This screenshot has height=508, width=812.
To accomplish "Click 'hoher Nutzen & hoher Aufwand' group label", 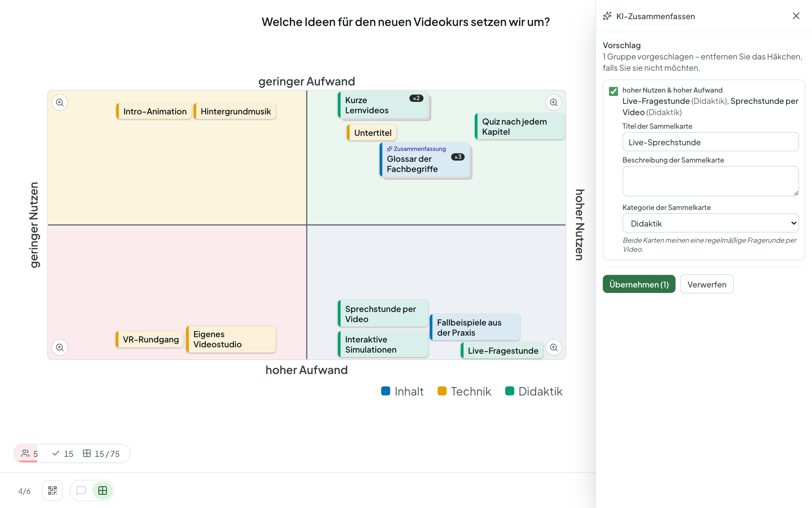I will pyautogui.click(x=673, y=90).
